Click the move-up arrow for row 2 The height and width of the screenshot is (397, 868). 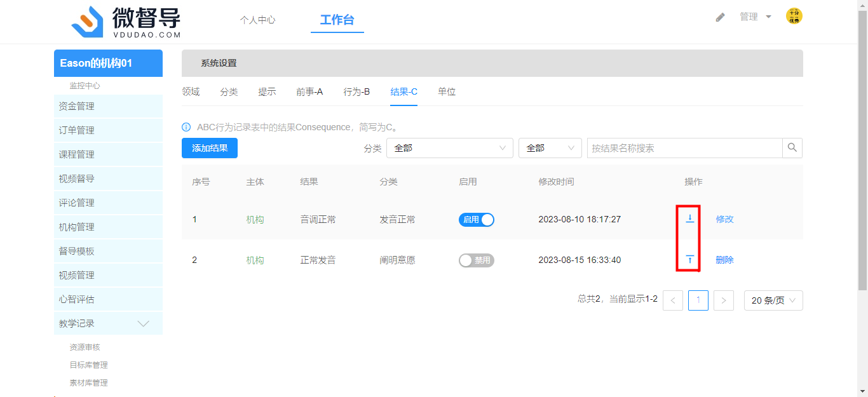point(689,260)
